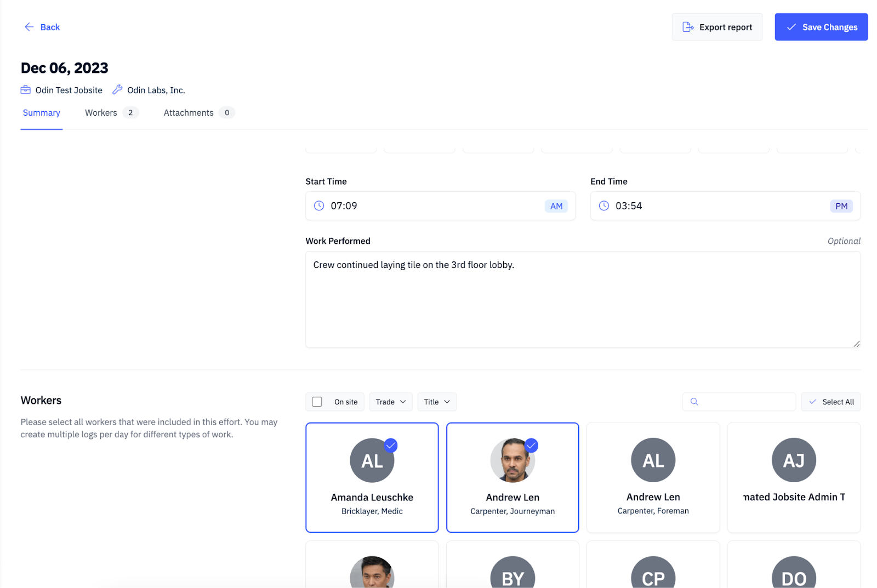Click the End Time clock icon
This screenshot has width=877, height=588.
pos(603,205)
